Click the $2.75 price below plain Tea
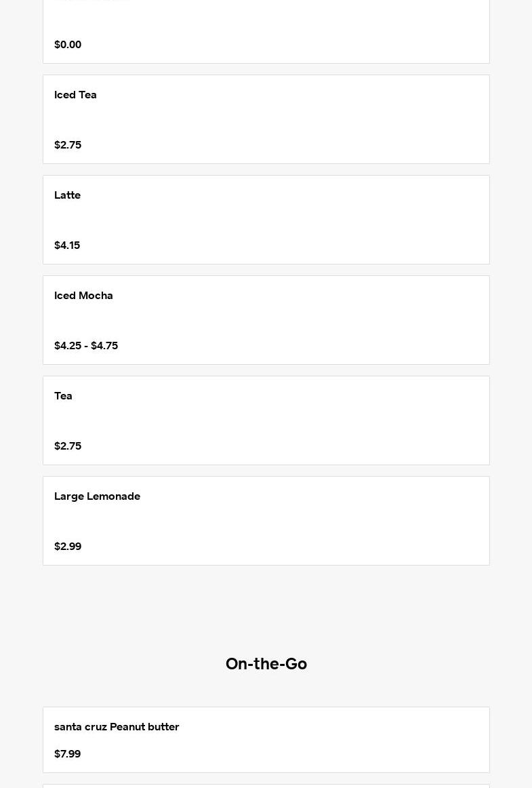The image size is (532, 788). pos(68,446)
